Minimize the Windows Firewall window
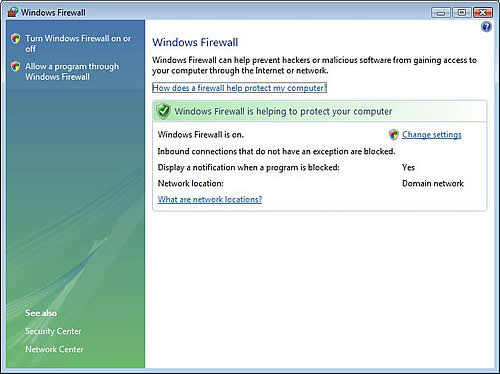The width and height of the screenshot is (500, 374). tap(441, 13)
